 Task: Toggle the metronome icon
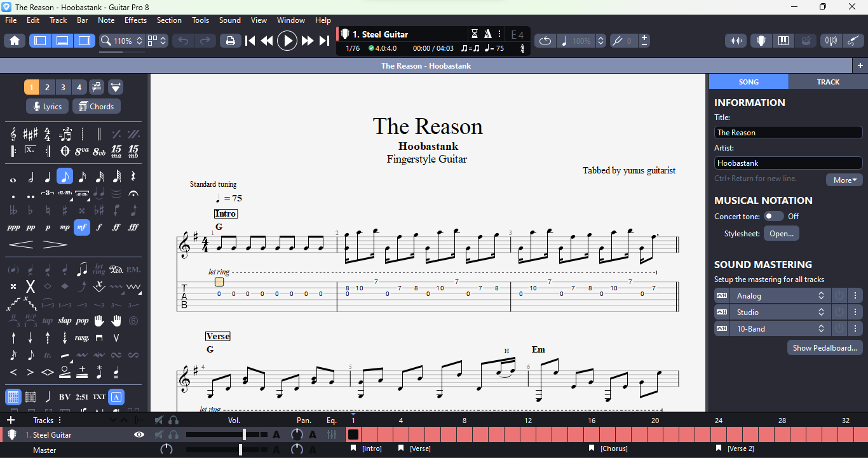[487, 34]
